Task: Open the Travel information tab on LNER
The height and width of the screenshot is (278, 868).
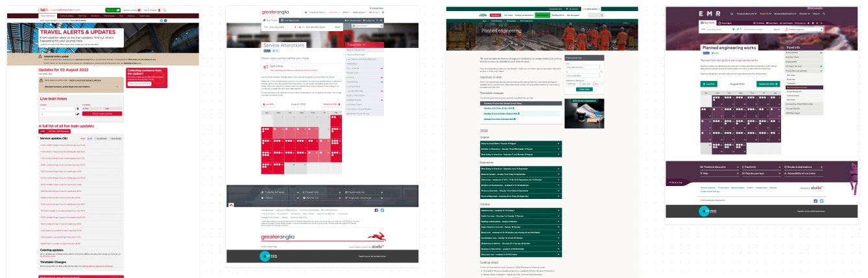Action: tap(48, 16)
